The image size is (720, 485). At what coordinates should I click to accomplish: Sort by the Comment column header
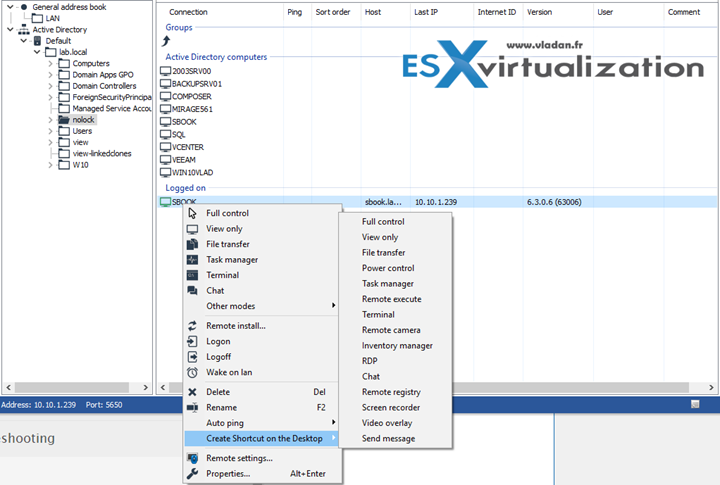point(684,12)
